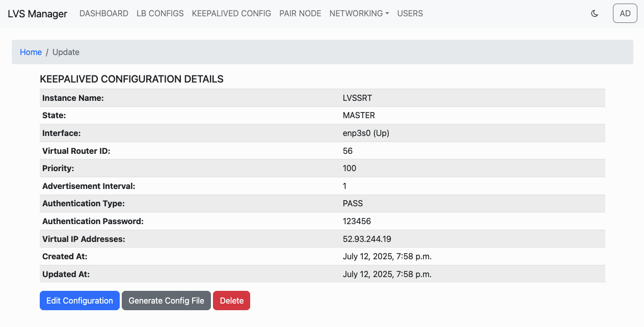The height and width of the screenshot is (327, 644).
Task: Go to Dashboard in navbar
Action: click(x=104, y=14)
